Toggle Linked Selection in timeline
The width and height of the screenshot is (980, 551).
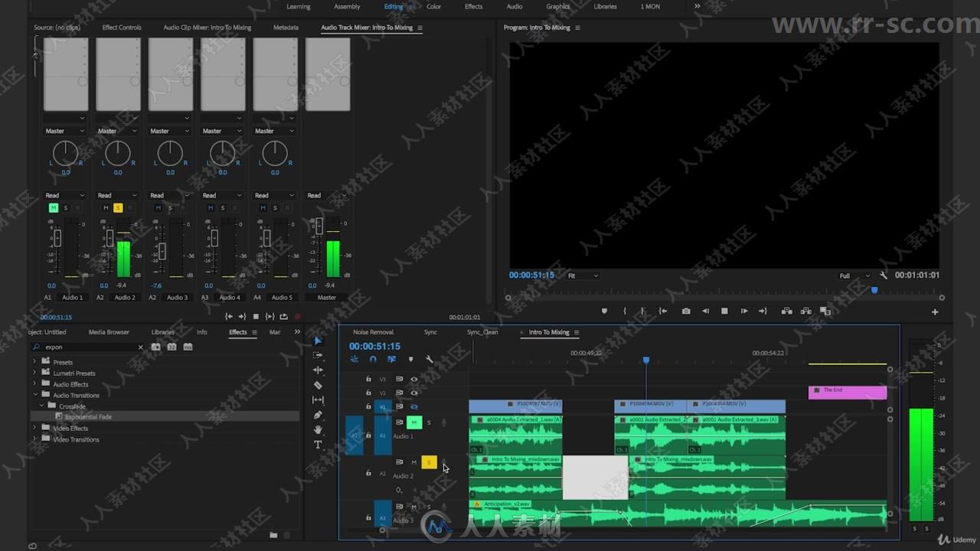391,359
